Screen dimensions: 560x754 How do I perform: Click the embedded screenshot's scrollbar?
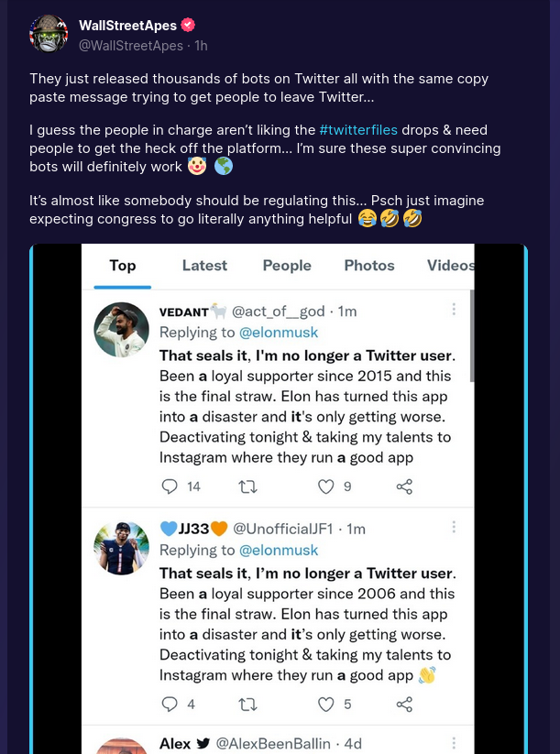471,335
